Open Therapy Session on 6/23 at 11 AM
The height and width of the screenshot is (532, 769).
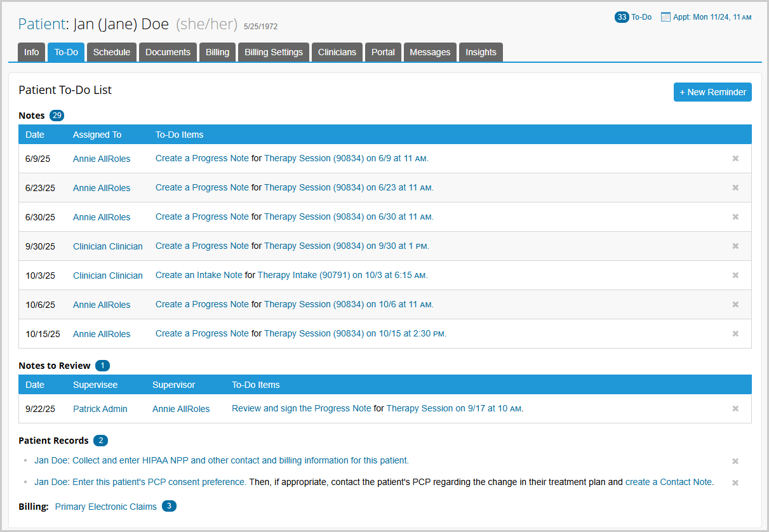(x=348, y=188)
